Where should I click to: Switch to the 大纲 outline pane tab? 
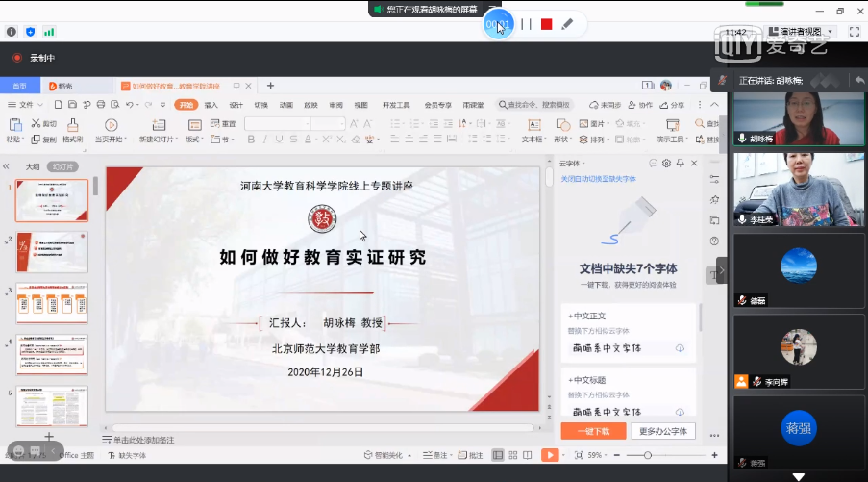[33, 166]
